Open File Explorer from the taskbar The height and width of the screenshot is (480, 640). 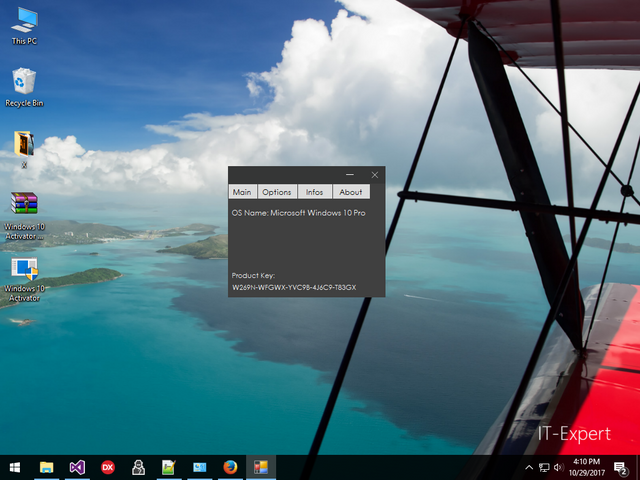(47, 467)
